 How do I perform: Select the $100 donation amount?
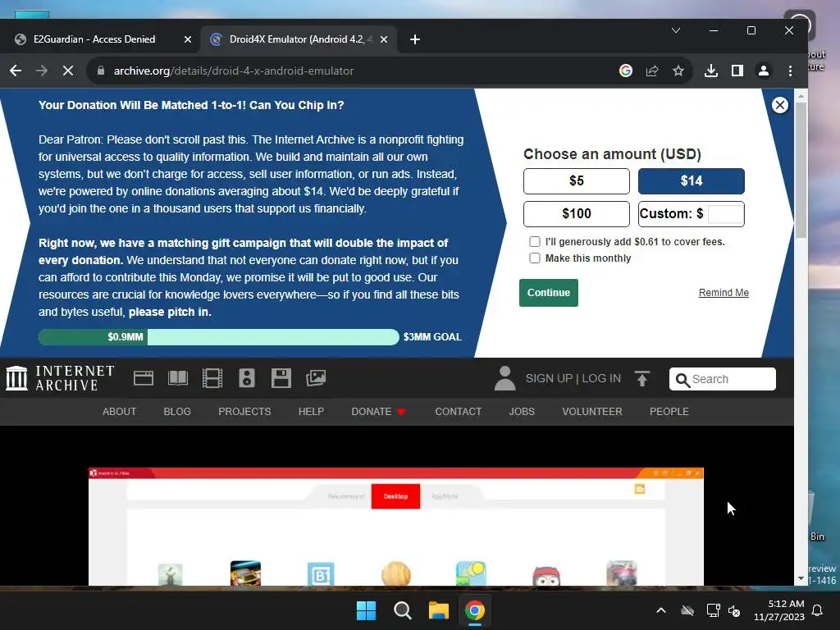[577, 214]
